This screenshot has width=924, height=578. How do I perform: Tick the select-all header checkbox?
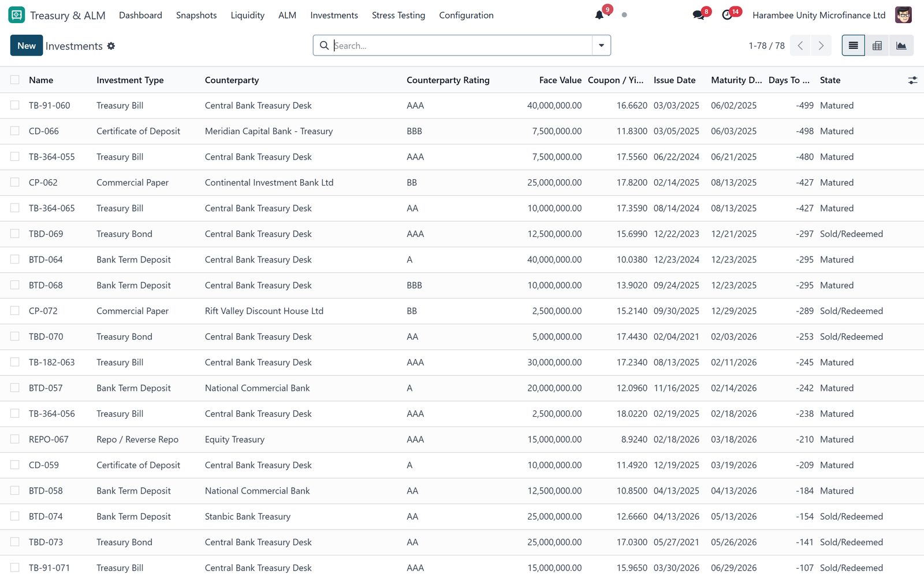(15, 80)
